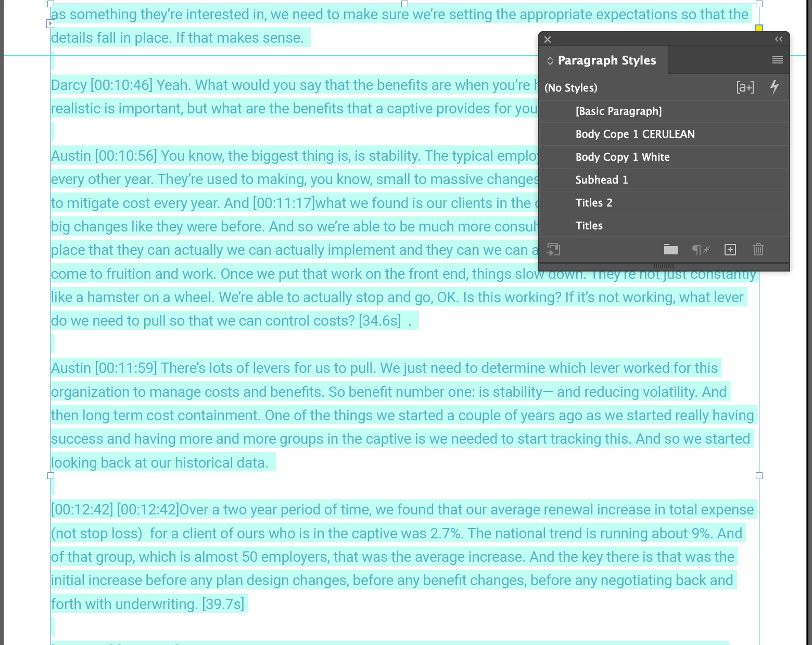Click the text "[39.7s]"
This screenshot has height=645, width=812.
point(223,604)
